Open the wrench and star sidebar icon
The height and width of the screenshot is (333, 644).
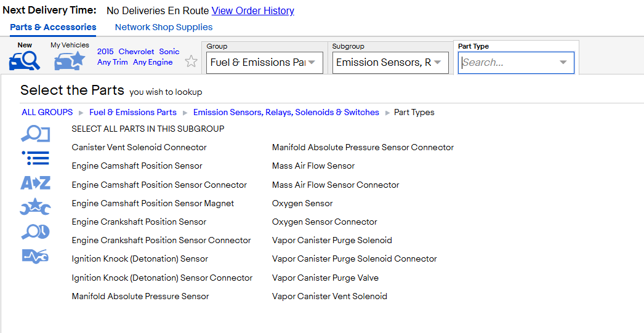[x=35, y=207]
